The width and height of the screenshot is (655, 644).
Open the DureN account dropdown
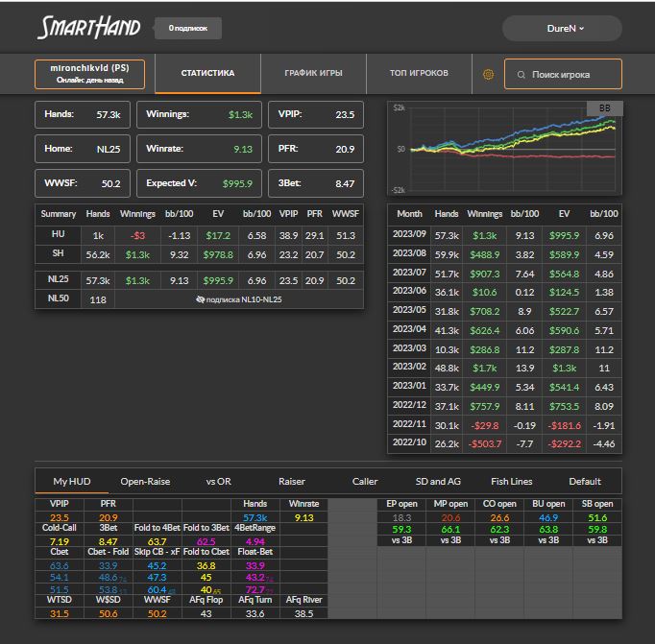pyautogui.click(x=562, y=29)
